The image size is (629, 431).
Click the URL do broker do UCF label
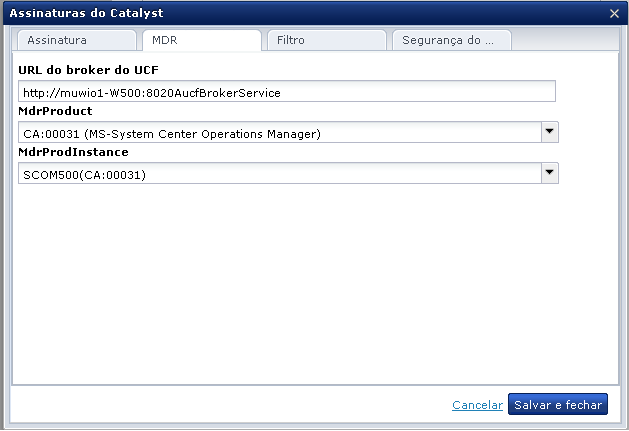(x=89, y=70)
